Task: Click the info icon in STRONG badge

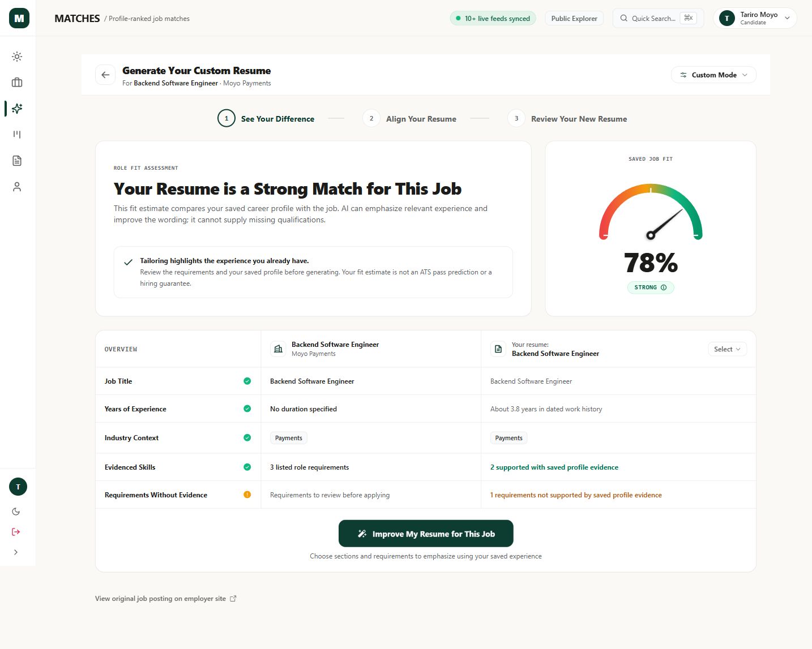Action: [x=664, y=287]
